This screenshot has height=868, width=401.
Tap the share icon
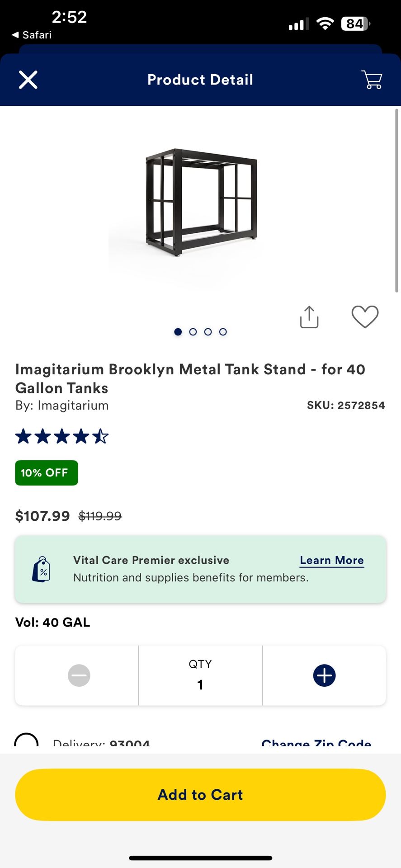coord(309,317)
